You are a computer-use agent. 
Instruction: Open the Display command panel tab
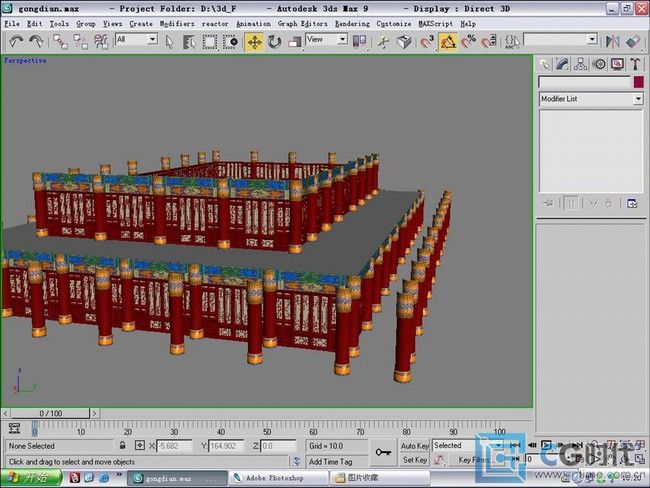[617, 64]
